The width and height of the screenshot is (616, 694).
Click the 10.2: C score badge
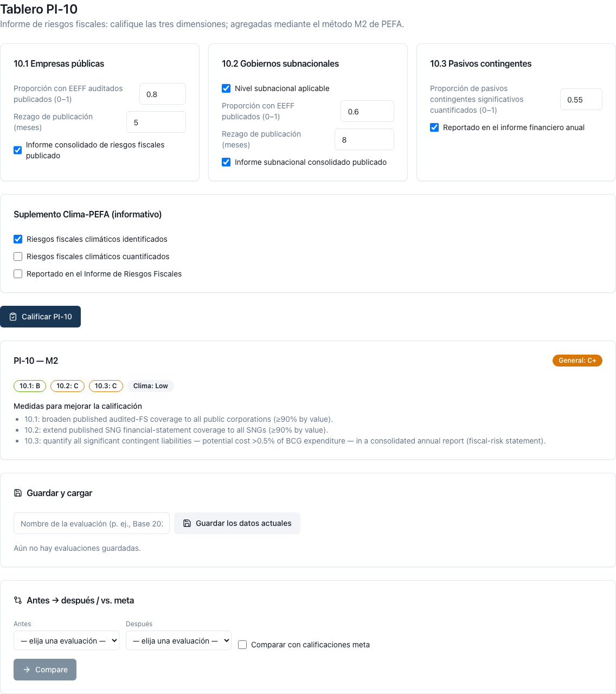pyautogui.click(x=67, y=386)
